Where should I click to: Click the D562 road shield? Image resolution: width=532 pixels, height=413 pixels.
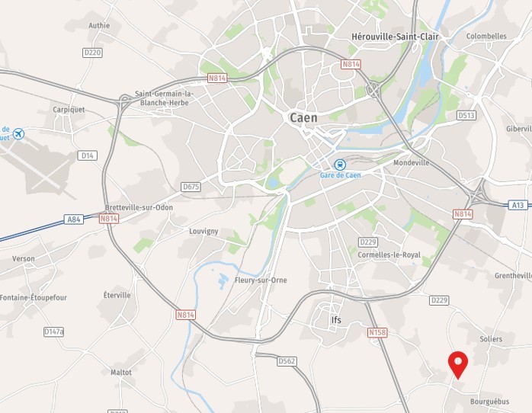[287, 361]
